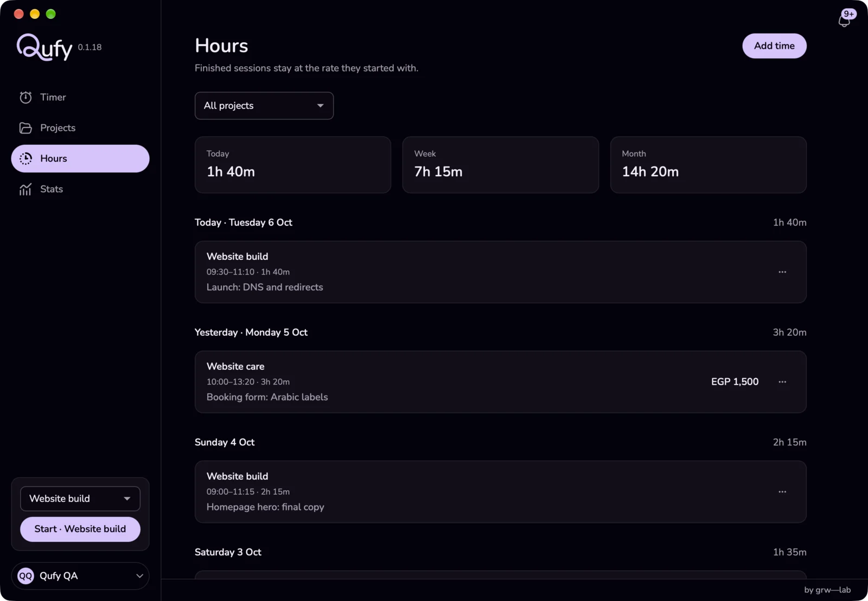Select the Today 1h 40m summary card
Viewport: 868px width, 601px height.
click(x=293, y=165)
